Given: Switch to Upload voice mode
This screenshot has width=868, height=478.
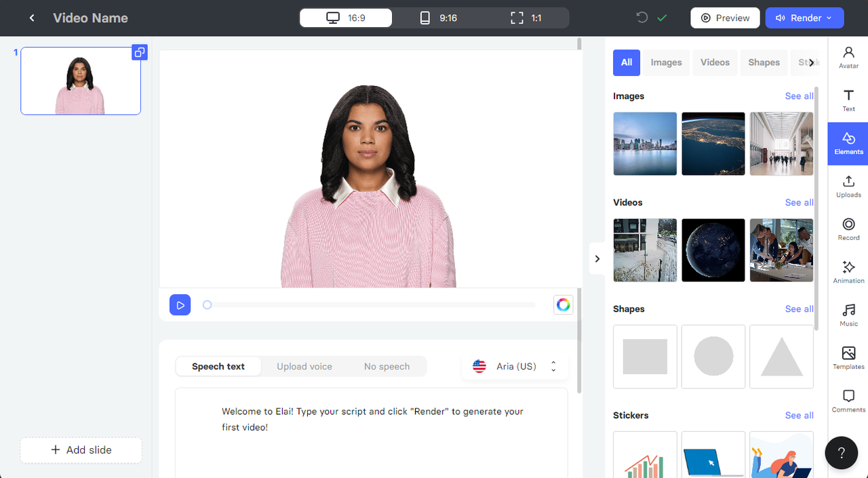Looking at the screenshot, I should click(304, 366).
